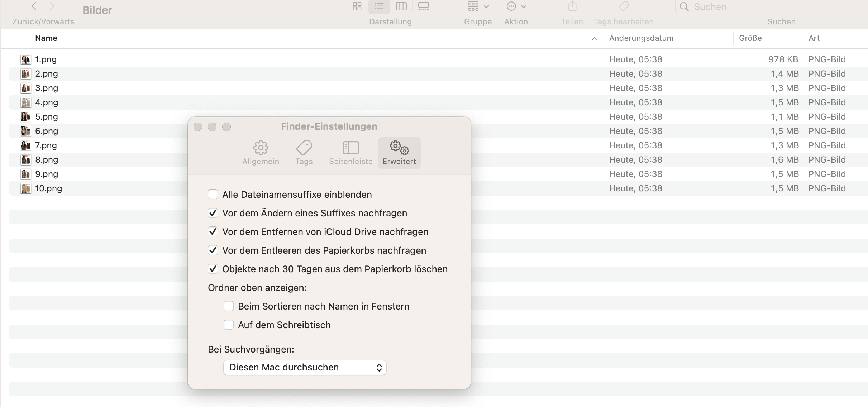Screen dimensions: 868x407
Task: Open the Tags settings tab
Action: [x=304, y=153]
